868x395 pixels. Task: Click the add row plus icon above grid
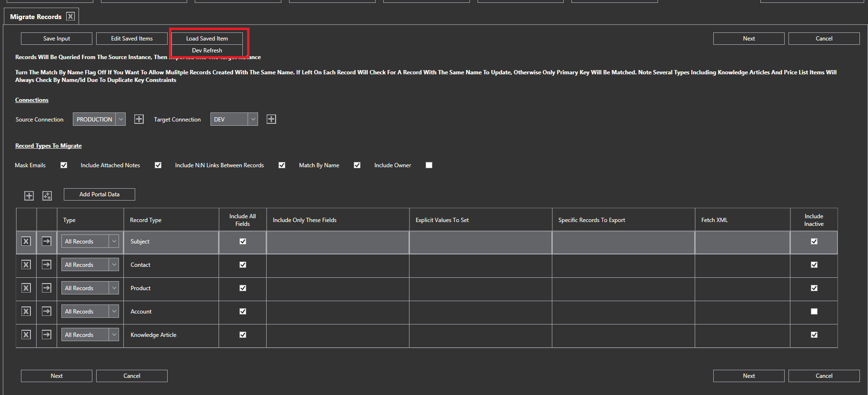click(x=29, y=196)
